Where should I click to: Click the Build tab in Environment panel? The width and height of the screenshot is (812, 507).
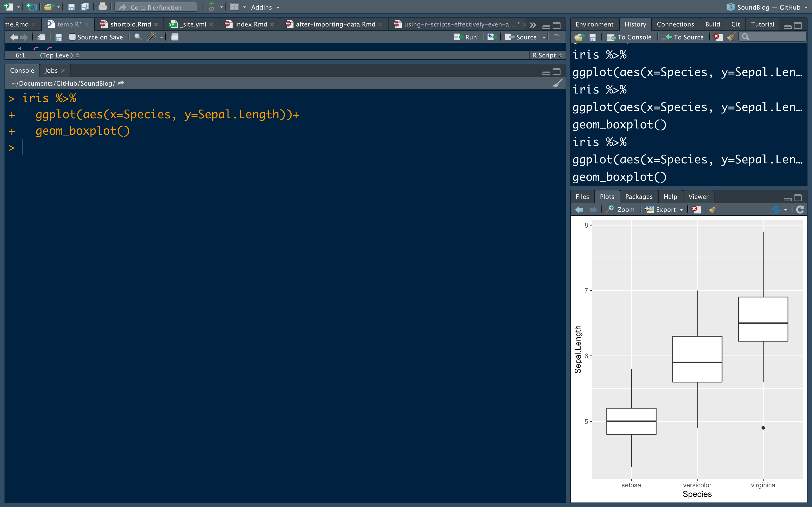coord(712,24)
